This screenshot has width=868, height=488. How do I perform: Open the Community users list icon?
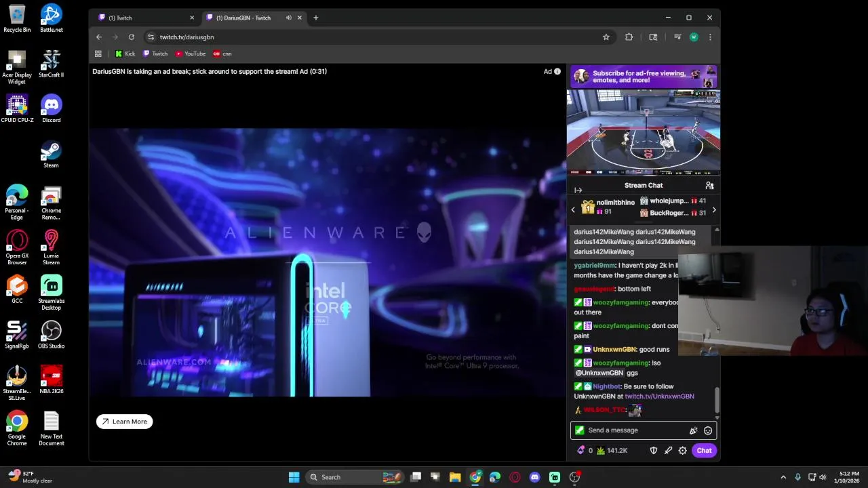click(709, 185)
